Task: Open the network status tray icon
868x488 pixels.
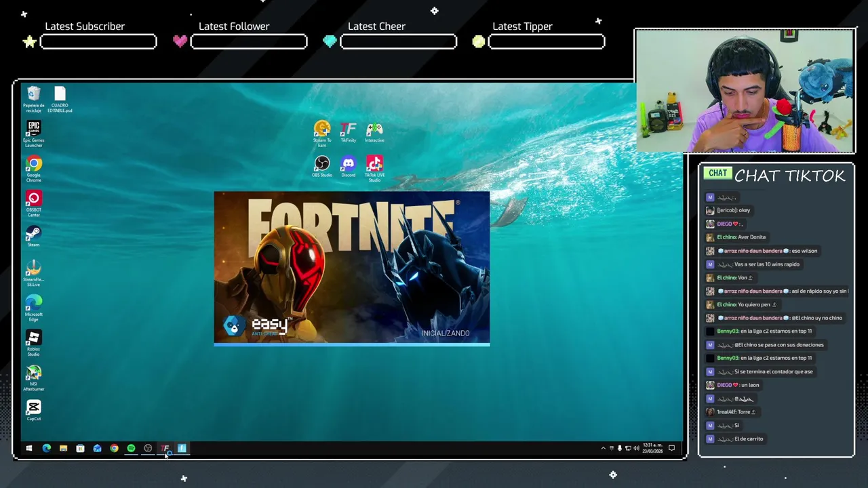Action: (628, 448)
